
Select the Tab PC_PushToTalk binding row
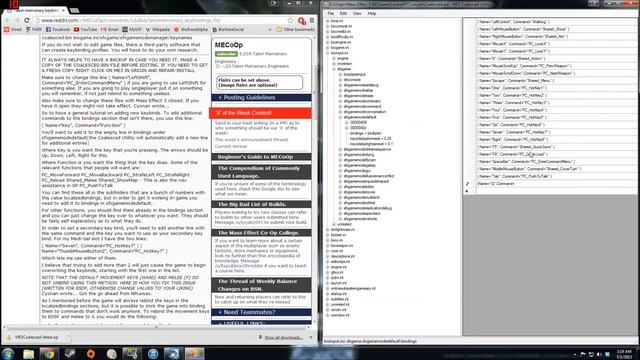556,176
